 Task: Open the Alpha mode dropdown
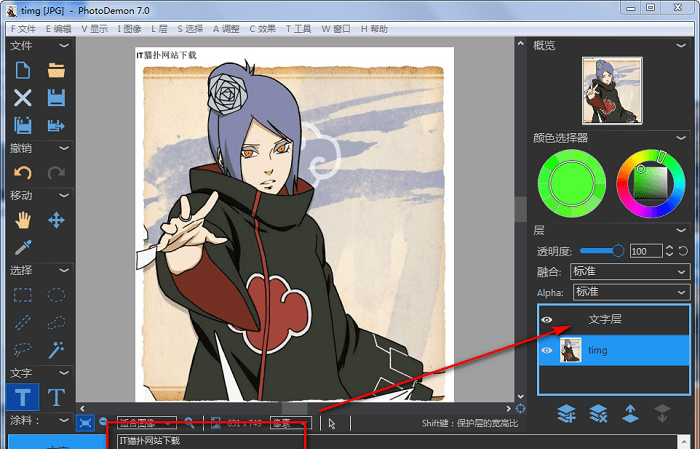coord(631,292)
